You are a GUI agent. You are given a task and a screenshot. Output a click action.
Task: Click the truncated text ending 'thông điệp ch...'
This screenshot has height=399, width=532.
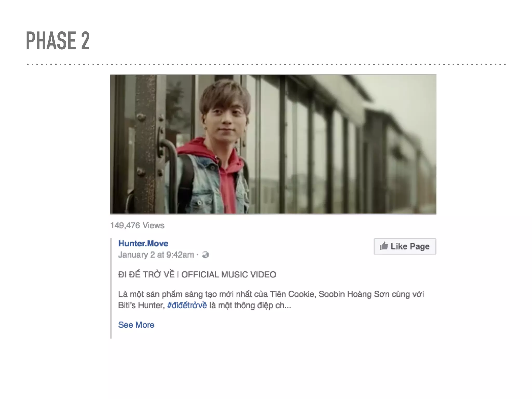(250, 305)
